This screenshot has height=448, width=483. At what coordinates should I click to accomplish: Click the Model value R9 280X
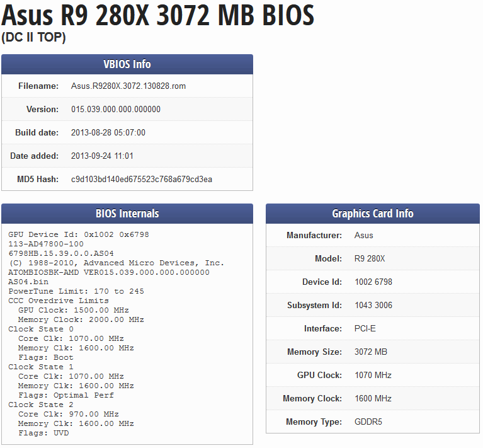click(x=370, y=259)
